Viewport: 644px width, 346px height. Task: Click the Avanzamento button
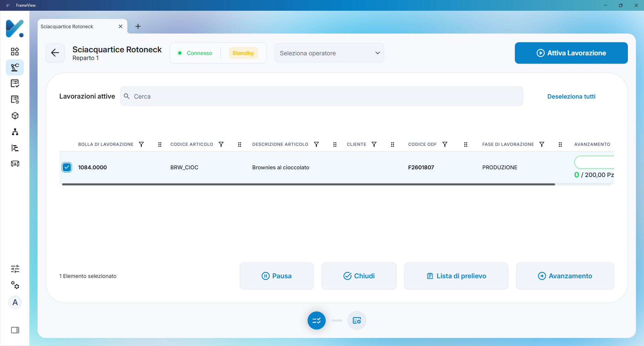[565, 276]
